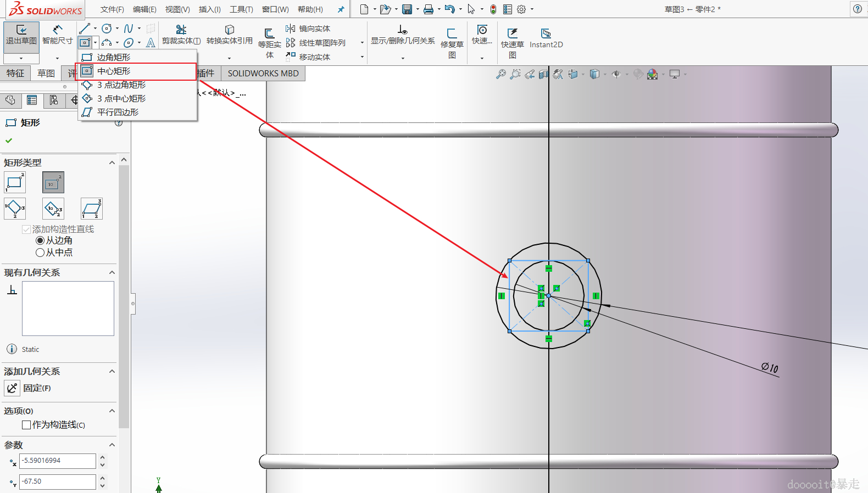The width and height of the screenshot is (868, 493).
Task: Click the Zoom to Fit icon in view toolbar
Action: coord(501,74)
